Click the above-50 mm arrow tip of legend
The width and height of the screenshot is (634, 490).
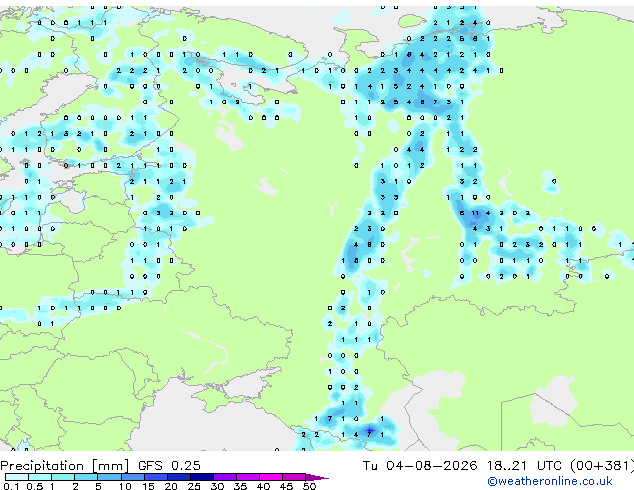317,477
